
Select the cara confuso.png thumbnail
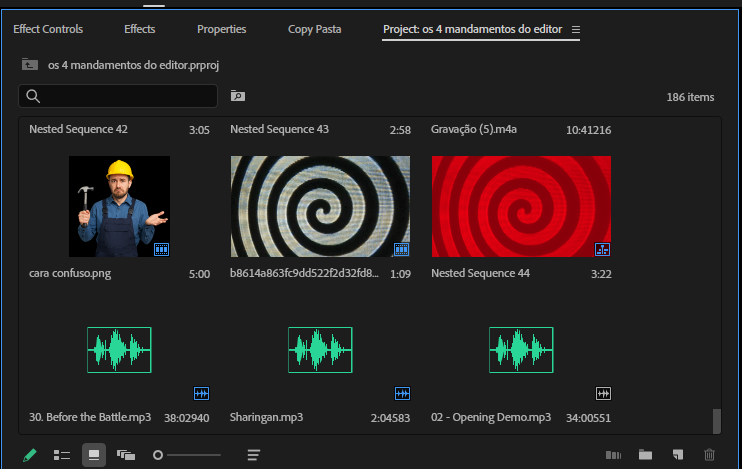pyautogui.click(x=119, y=206)
